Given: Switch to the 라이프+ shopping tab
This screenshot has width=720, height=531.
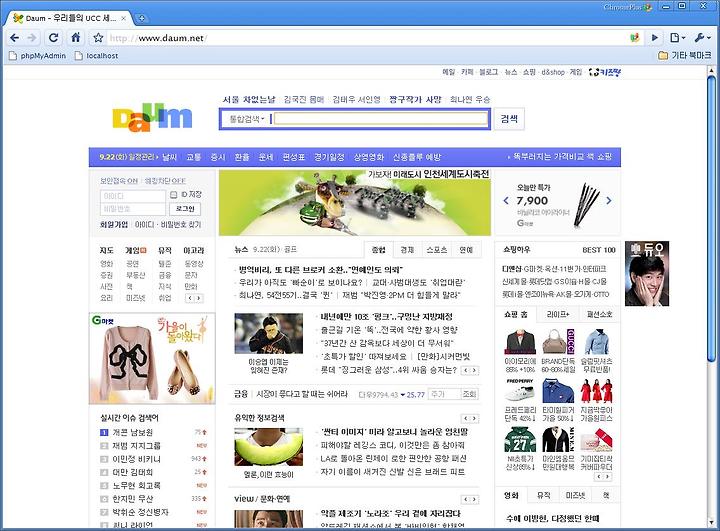Looking at the screenshot, I should (558, 314).
